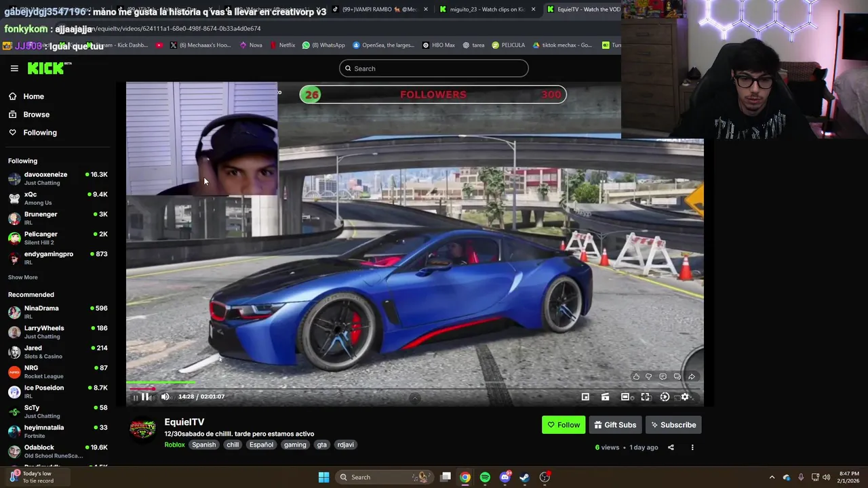868x488 pixels.
Task: Open davooxeneize channel
Action: click(58, 178)
